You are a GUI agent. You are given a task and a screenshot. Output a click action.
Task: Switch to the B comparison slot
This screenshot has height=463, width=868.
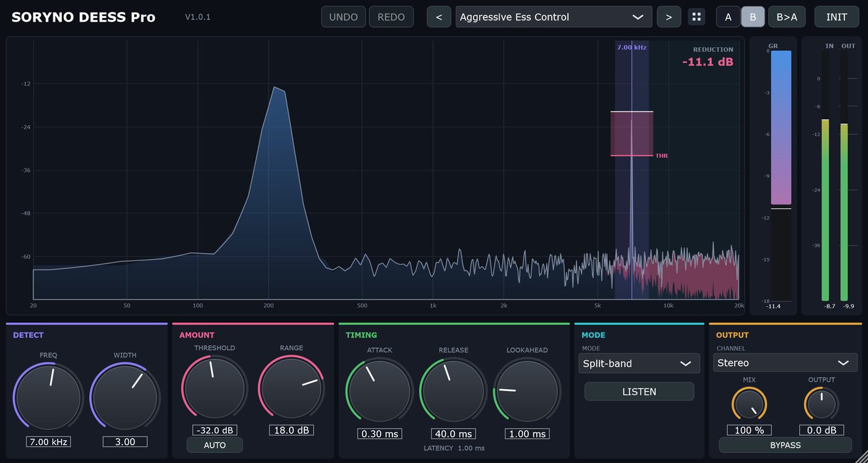coord(753,17)
